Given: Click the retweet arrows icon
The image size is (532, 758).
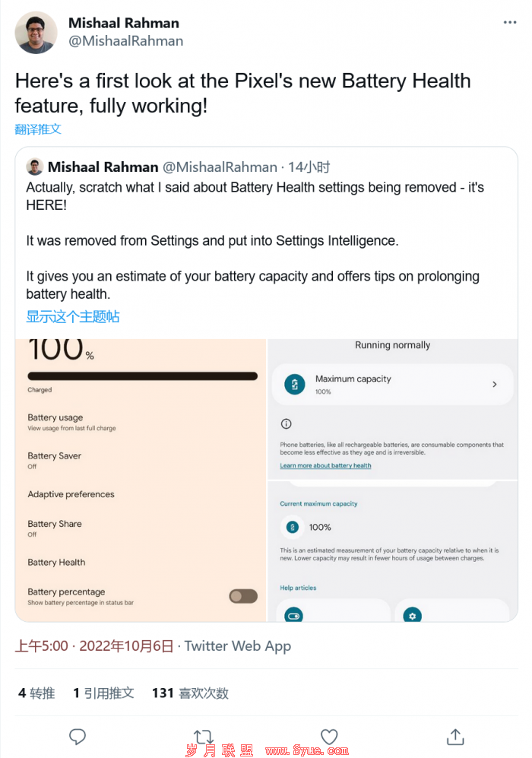Looking at the screenshot, I should click(x=204, y=737).
